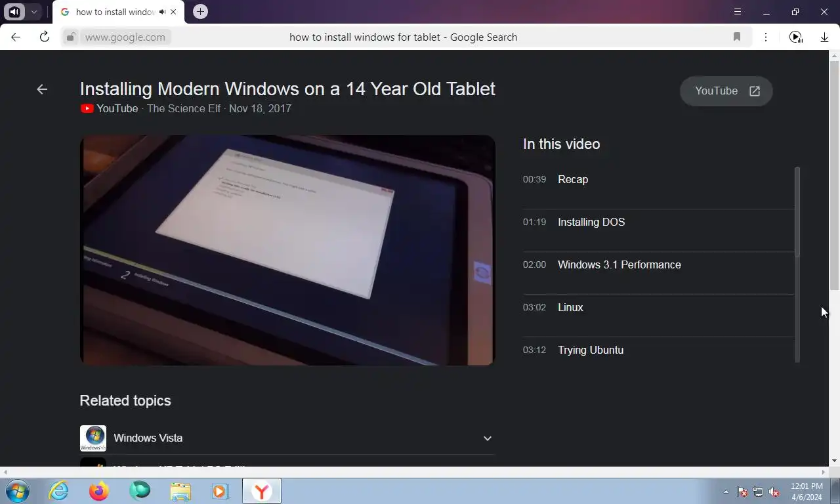Viewport: 840px width, 504px height.
Task: Expand the Windows Vista related topic chevron
Action: [487, 438]
